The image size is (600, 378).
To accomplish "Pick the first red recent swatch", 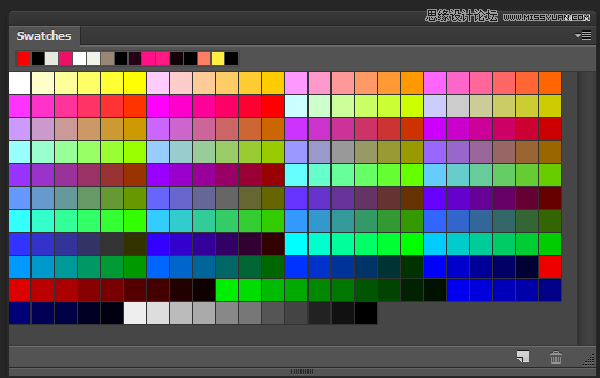I will [x=24, y=59].
